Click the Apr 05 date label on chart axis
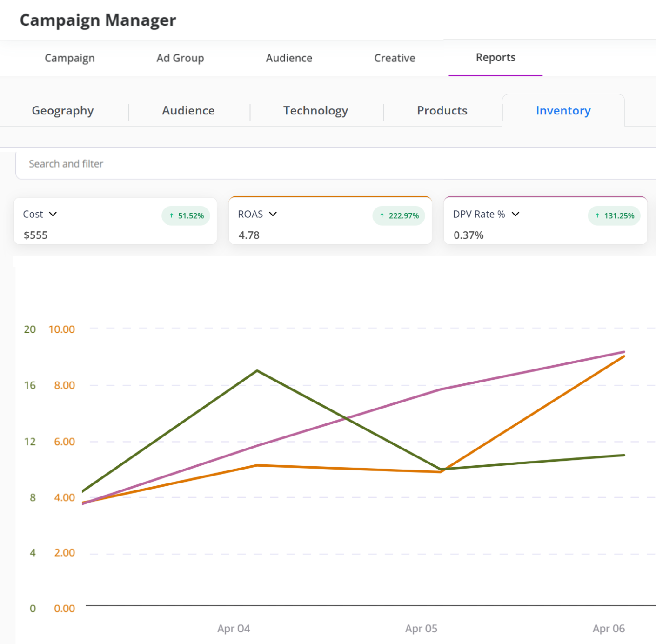The image size is (656, 644). 421,629
